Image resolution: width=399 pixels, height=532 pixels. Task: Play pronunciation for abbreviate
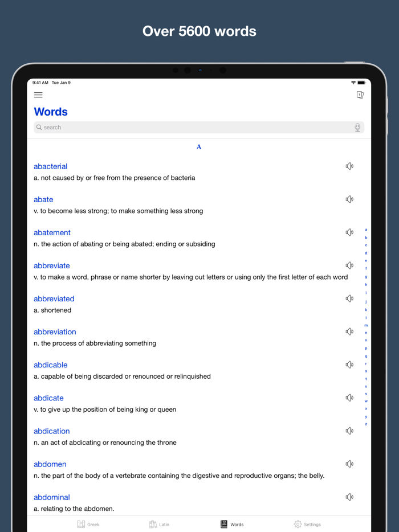coord(349,265)
